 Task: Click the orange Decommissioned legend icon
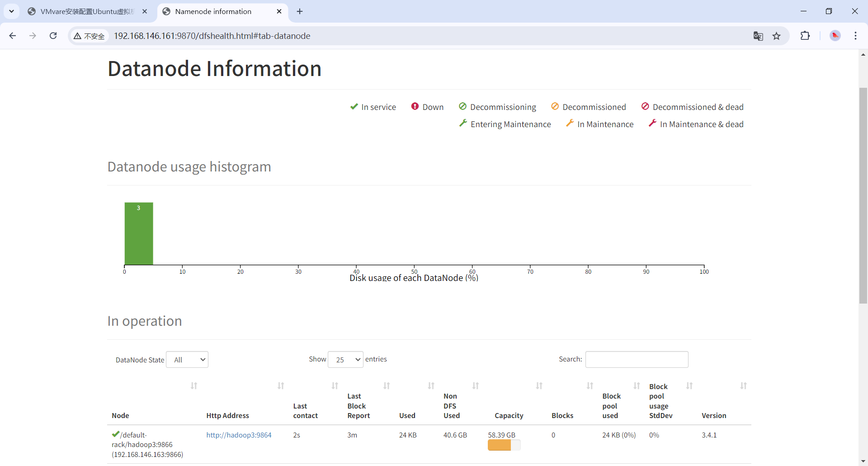555,106
